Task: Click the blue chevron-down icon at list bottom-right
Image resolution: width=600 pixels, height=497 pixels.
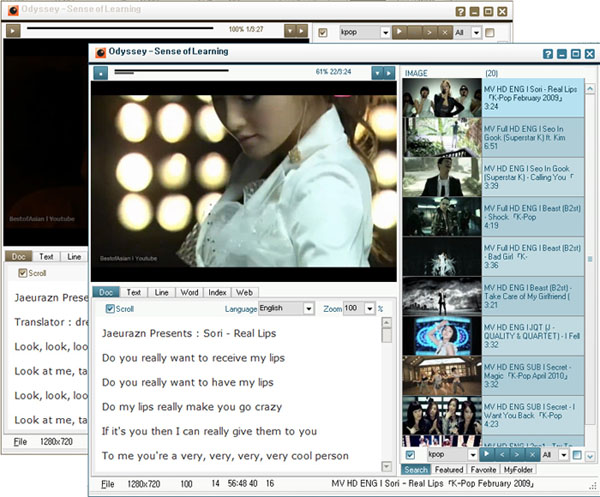Action: 590,456
